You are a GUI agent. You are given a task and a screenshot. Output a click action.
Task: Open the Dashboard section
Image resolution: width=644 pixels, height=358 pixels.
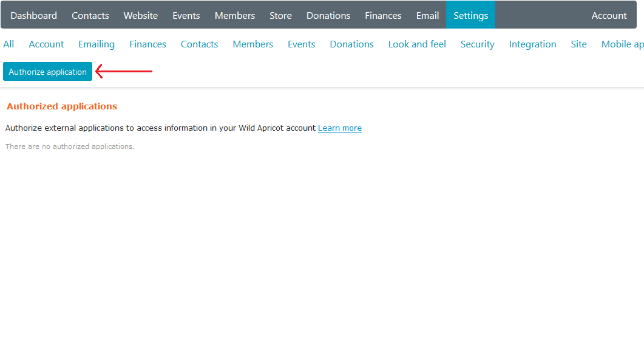[33, 15]
